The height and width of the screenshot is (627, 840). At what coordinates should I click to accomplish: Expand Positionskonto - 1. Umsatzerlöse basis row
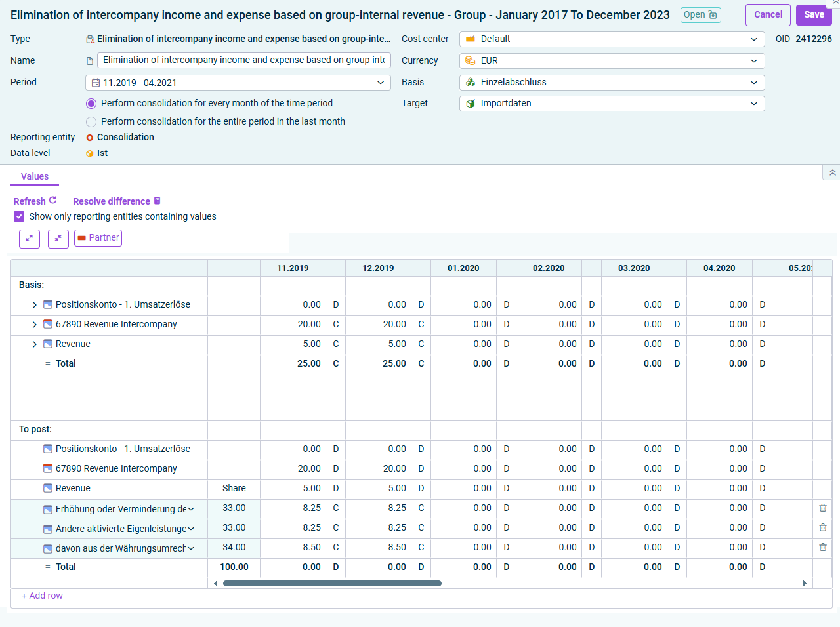click(x=34, y=305)
